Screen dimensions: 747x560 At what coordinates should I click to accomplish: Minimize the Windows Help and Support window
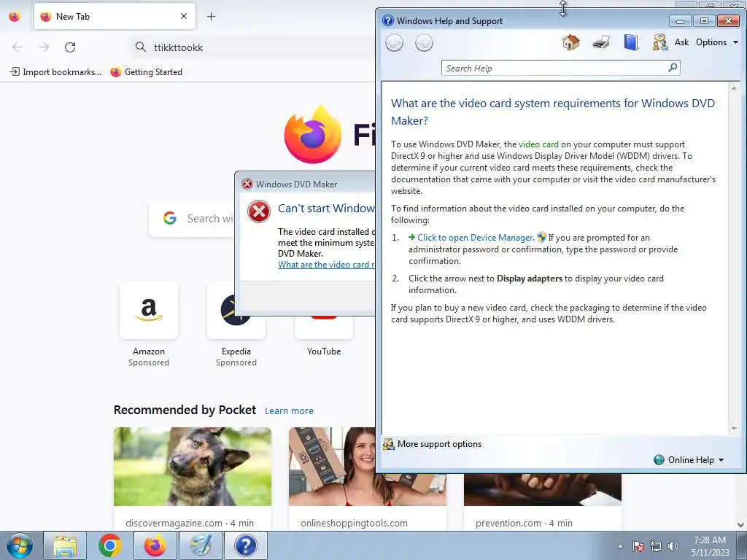pyautogui.click(x=680, y=21)
